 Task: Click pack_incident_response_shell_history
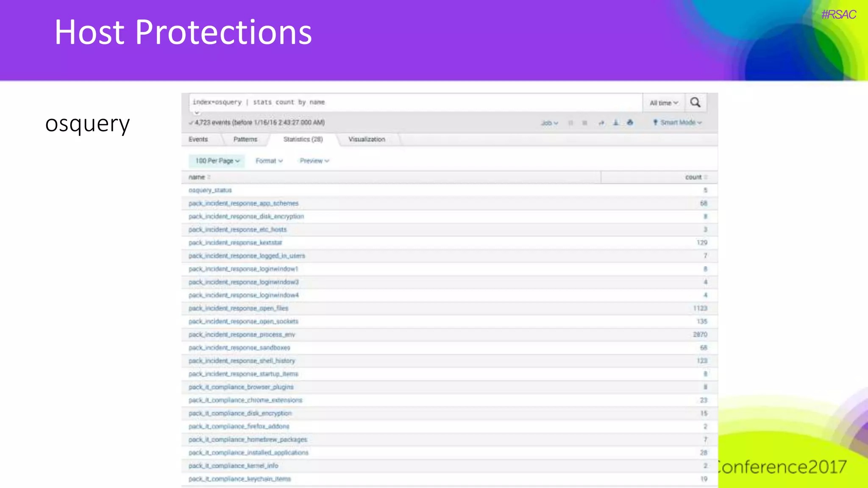coord(242,361)
